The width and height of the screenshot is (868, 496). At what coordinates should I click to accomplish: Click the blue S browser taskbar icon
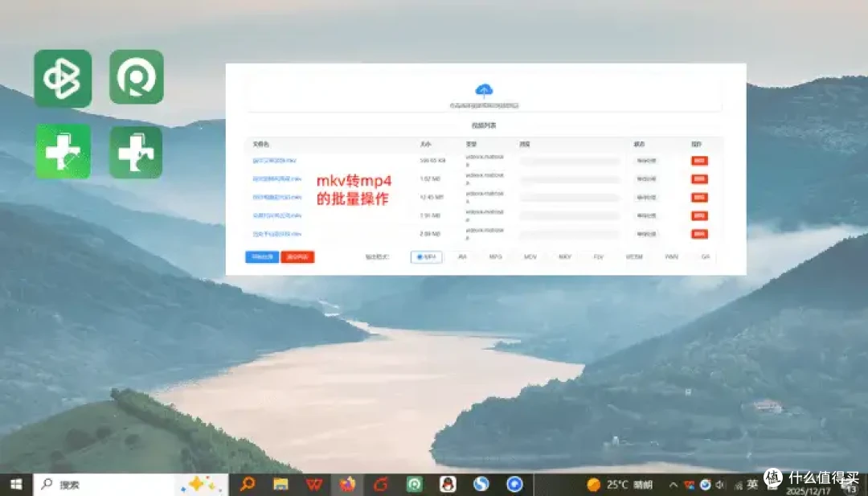click(x=481, y=485)
